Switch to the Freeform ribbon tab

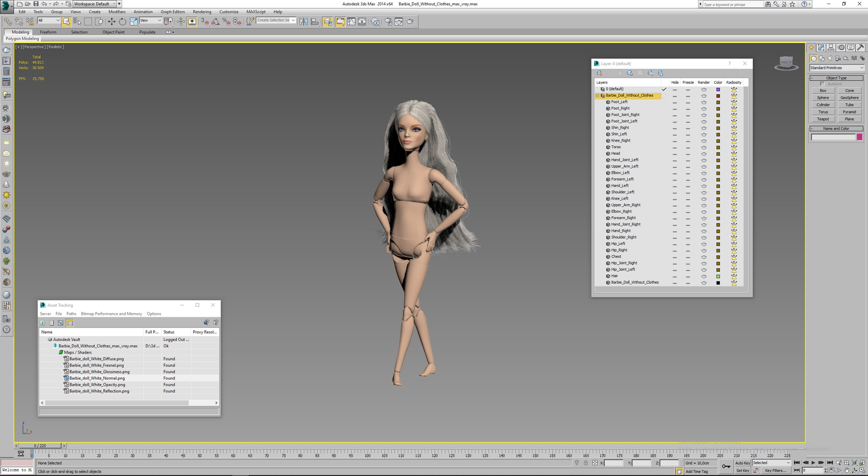click(48, 32)
